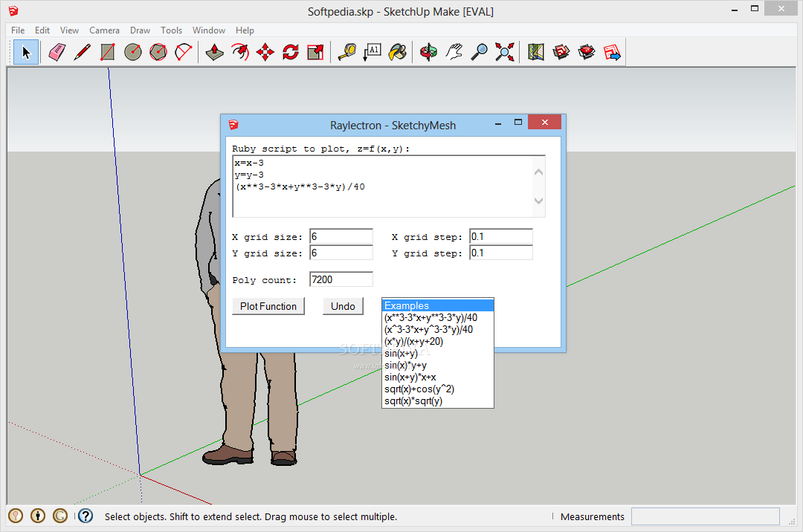Open the Instructor help question icon
This screenshot has height=532, width=803.
[86, 516]
